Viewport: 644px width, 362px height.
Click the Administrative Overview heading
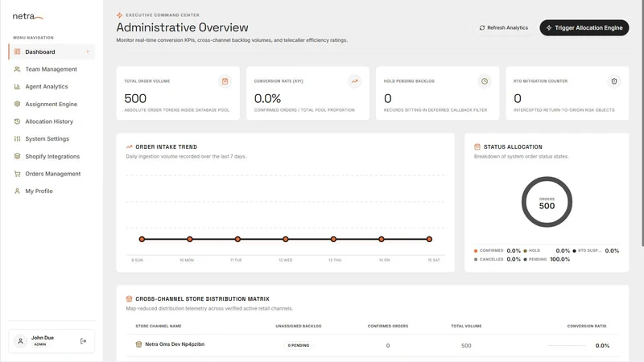tap(183, 27)
